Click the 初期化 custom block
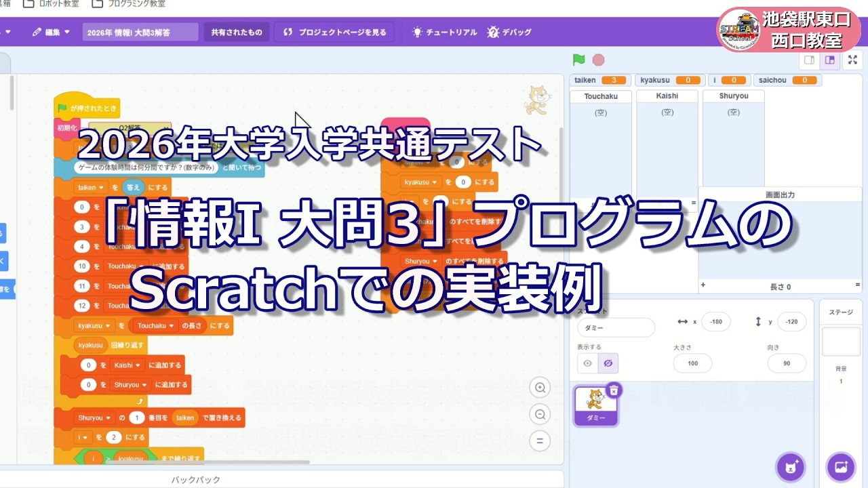The image size is (868, 488). [x=68, y=127]
